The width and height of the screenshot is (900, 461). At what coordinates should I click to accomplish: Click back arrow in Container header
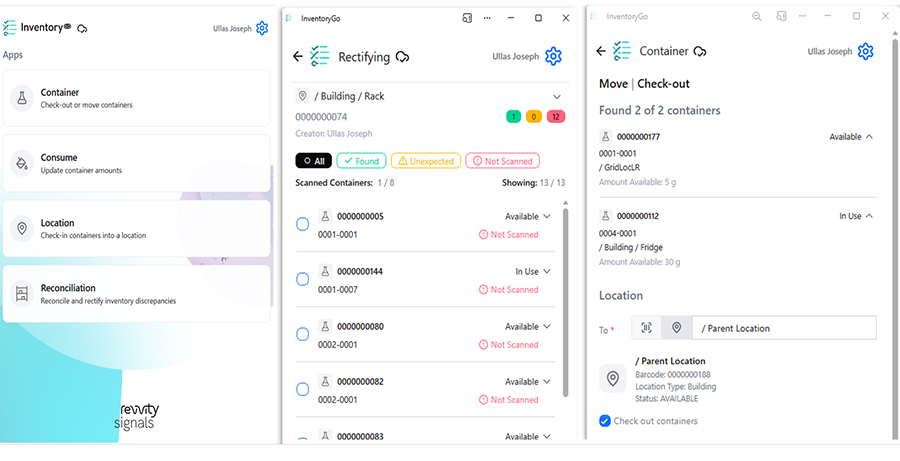point(600,51)
